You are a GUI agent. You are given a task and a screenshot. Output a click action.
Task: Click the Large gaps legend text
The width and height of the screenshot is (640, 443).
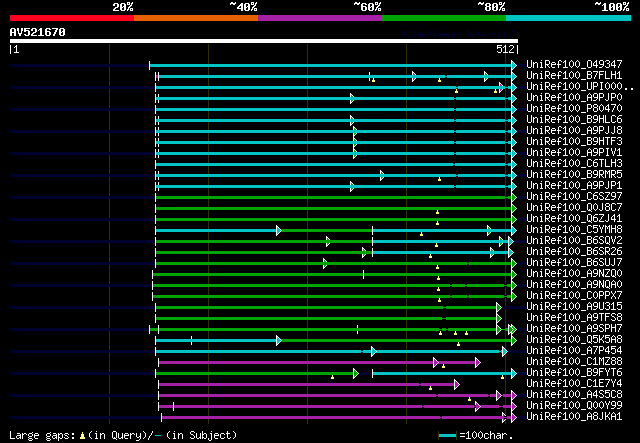point(123,435)
